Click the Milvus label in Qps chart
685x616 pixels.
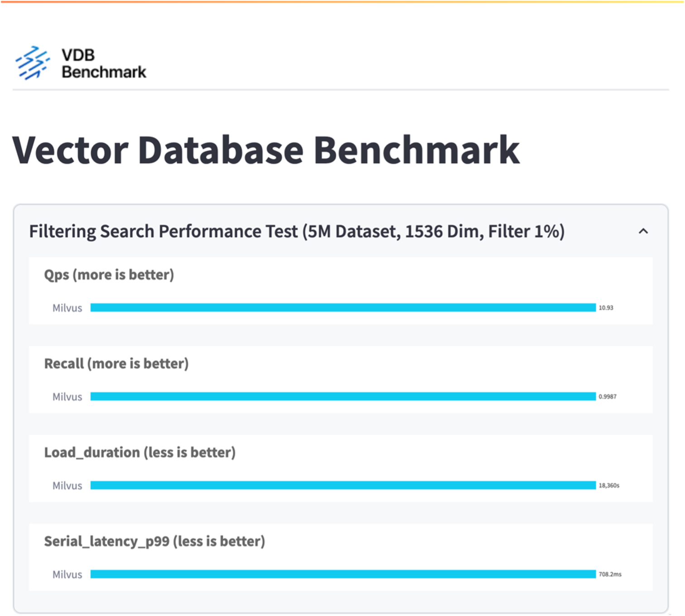(x=68, y=308)
